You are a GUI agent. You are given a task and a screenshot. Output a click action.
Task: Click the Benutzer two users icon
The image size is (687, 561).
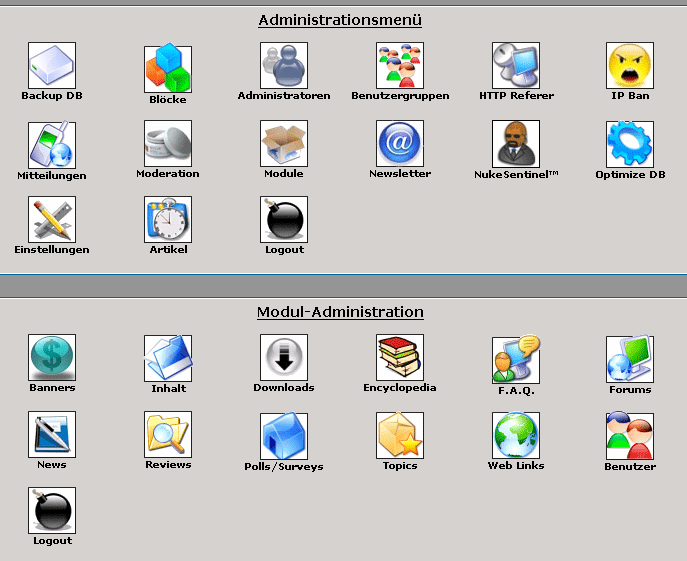pos(630,436)
